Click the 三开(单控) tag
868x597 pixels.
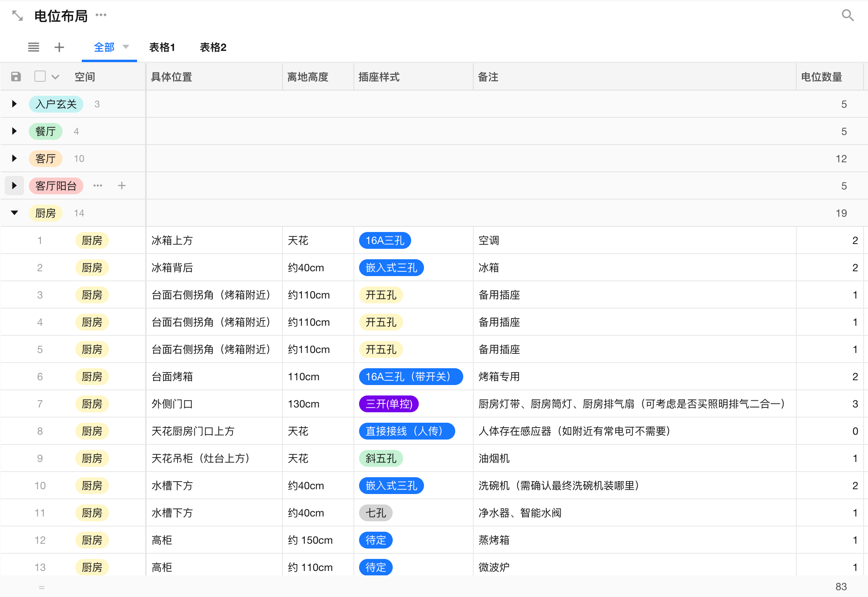click(x=389, y=404)
